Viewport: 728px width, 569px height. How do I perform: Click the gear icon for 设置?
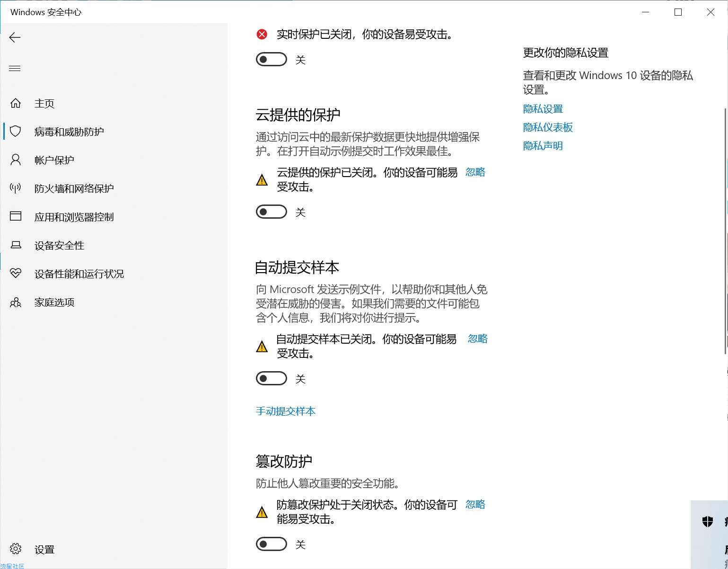(x=16, y=549)
